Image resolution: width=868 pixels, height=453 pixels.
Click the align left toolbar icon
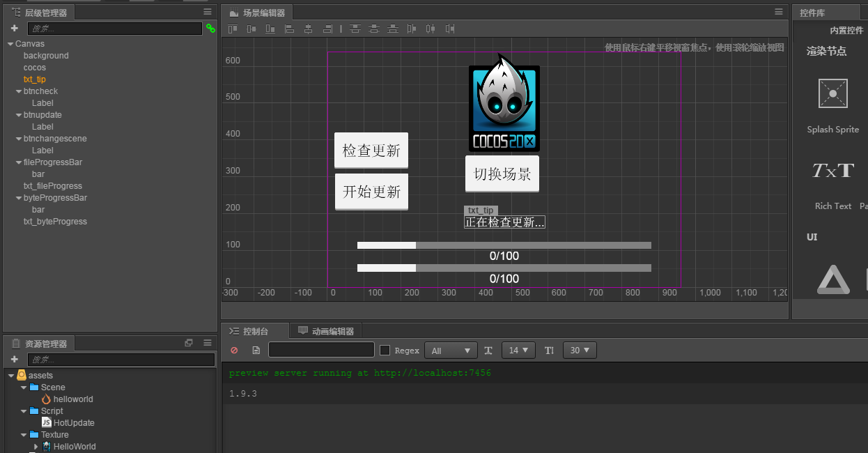pos(289,29)
